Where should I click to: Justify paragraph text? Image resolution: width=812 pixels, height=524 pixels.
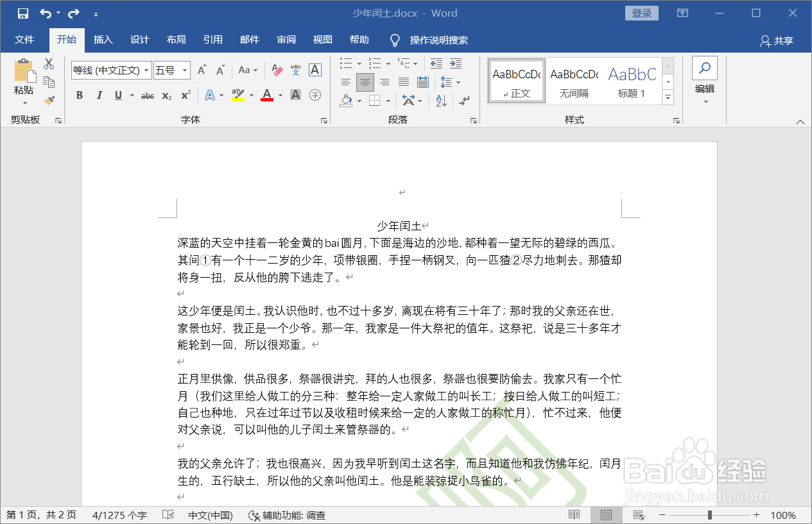coord(404,82)
